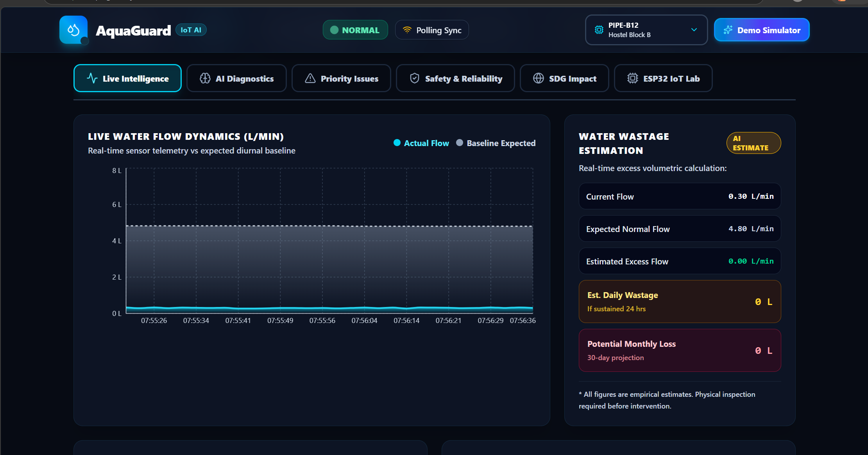Open the Hostel Block B pipe selector

click(x=646, y=30)
